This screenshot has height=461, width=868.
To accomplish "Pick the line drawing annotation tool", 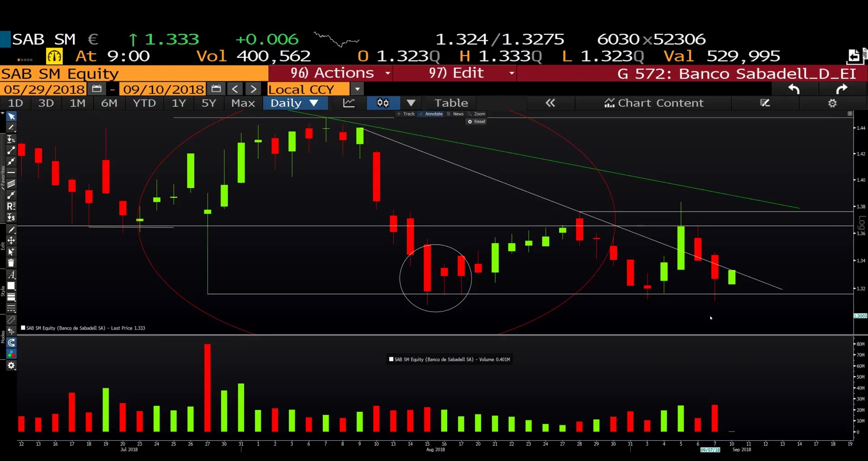I will pos(11,128).
